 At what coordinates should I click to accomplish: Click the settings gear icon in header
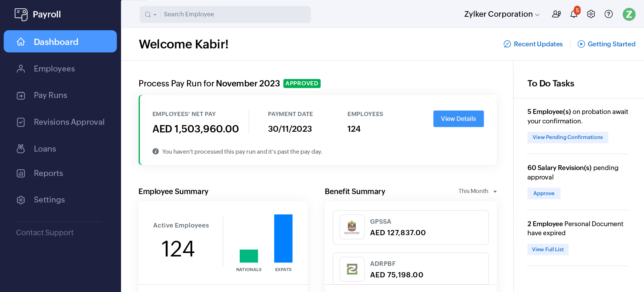[x=591, y=14]
